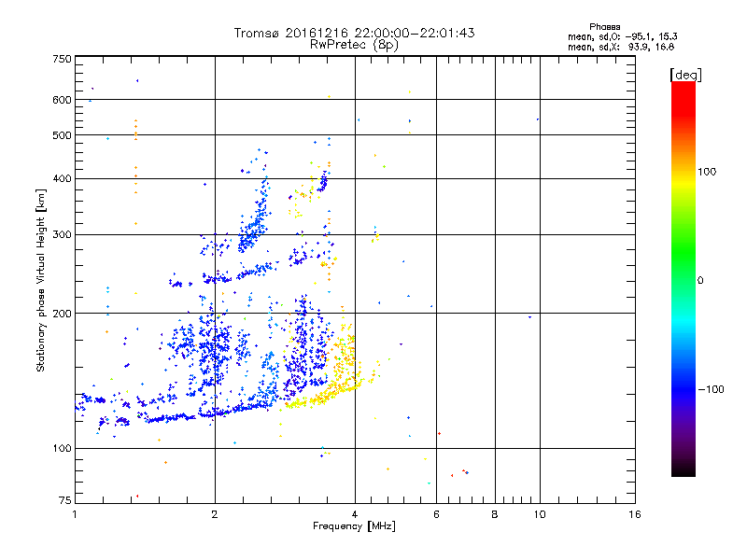Click the y-axis tick label '200'
Viewport: 747px width, 560px height.
click(x=62, y=314)
